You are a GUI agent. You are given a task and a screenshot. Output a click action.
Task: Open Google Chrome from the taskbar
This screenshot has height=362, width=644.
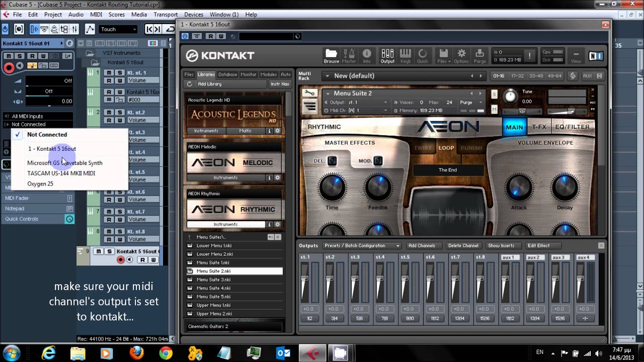[166, 353]
